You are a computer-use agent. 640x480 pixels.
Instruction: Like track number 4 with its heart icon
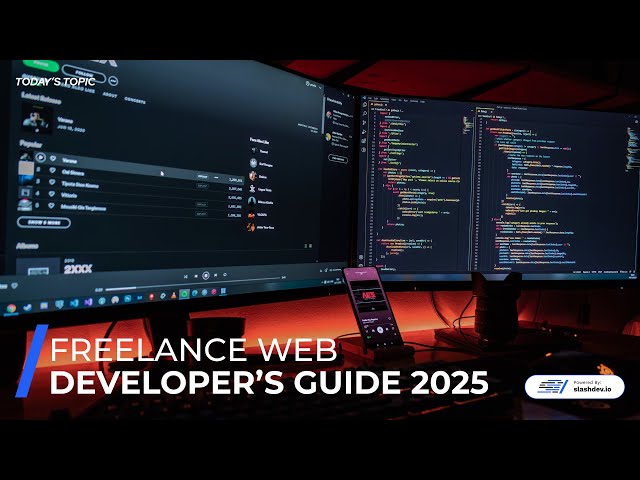click(51, 193)
